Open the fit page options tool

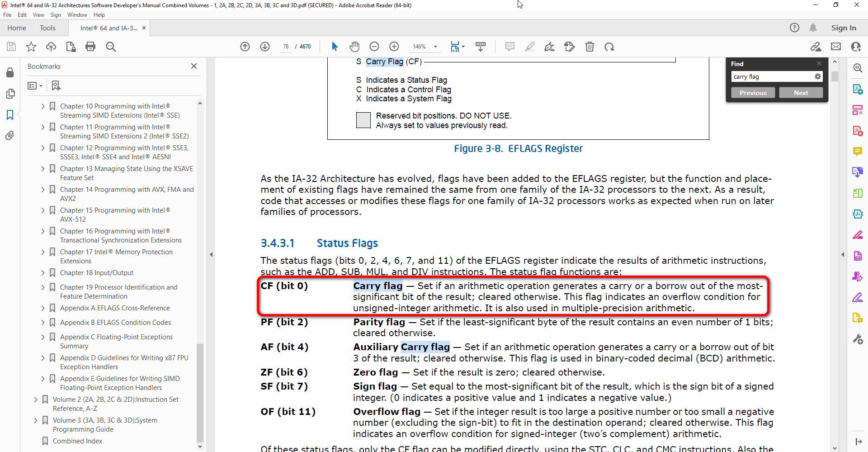[x=457, y=47]
